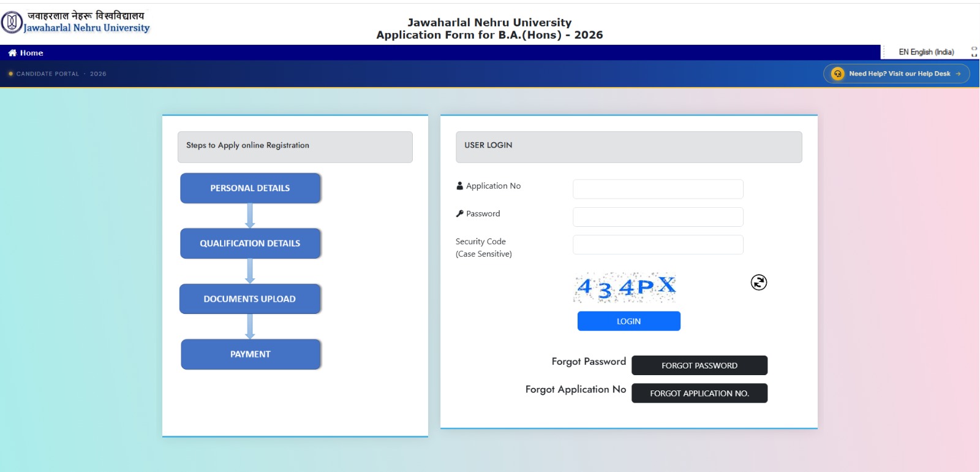Click the key icon beside Password
980x472 pixels.
pyautogui.click(x=460, y=213)
